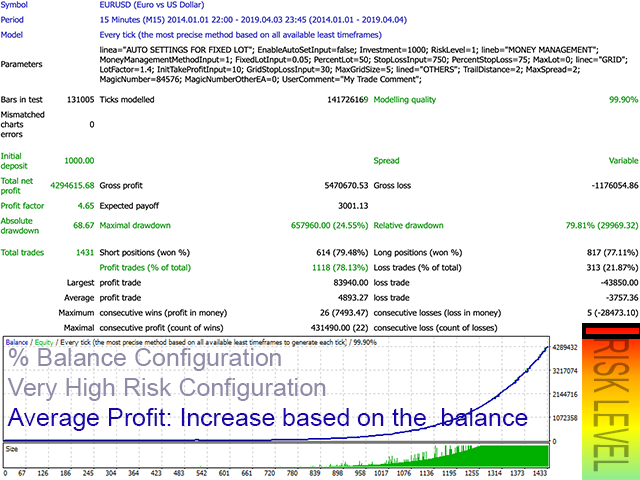Click profit factor value 4.65
Viewport: 640px width, 480px height.
(x=86, y=206)
